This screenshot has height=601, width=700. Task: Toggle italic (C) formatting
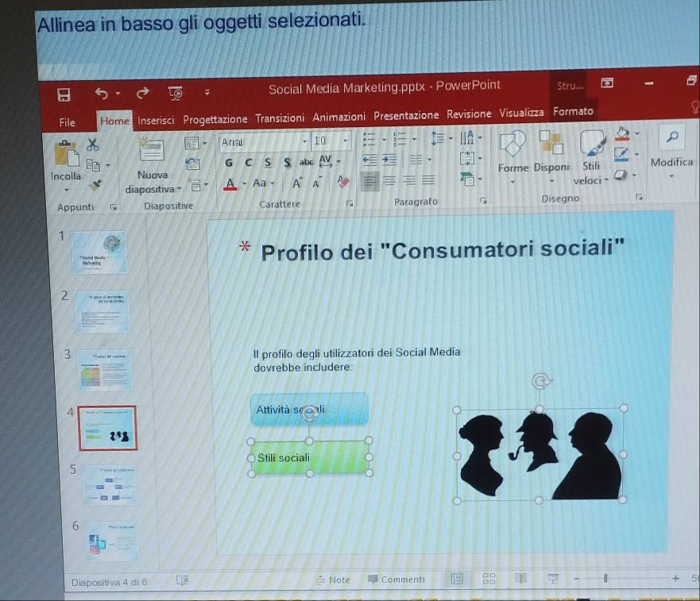[248, 163]
